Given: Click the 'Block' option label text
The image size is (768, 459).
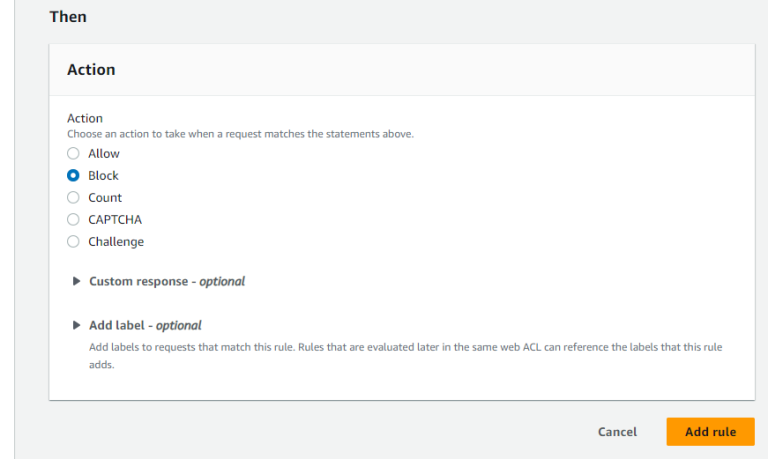Looking at the screenshot, I should [103, 176].
